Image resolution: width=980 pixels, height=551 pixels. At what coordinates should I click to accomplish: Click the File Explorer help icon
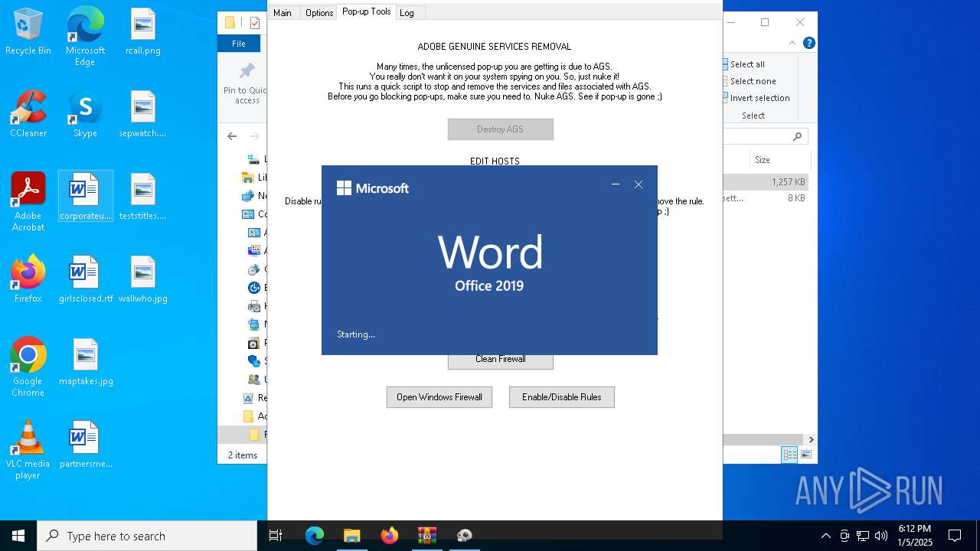click(808, 43)
